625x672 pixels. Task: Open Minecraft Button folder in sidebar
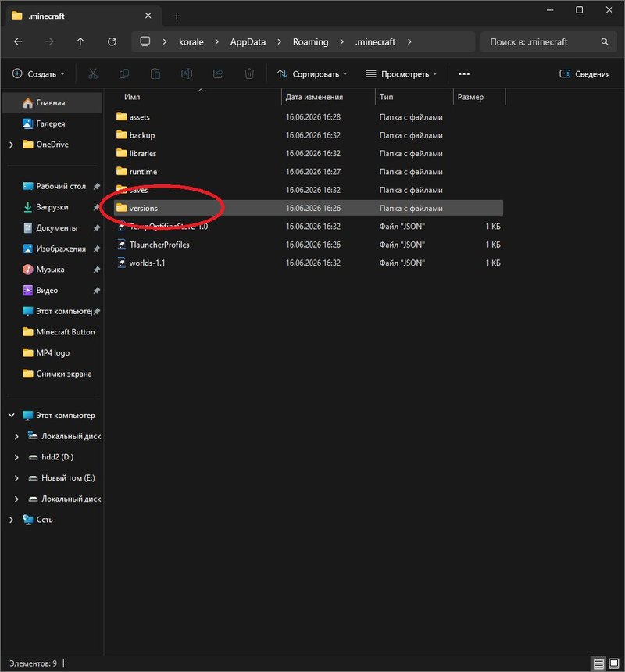[x=52, y=332]
